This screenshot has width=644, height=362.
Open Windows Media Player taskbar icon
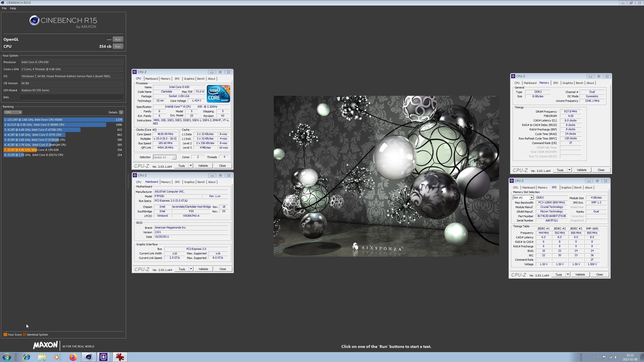click(57, 357)
